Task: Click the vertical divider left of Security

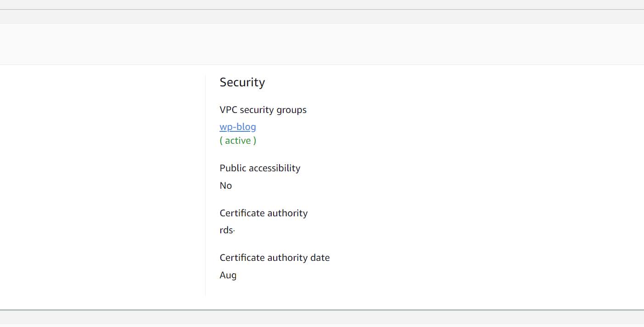Action: tap(205, 184)
